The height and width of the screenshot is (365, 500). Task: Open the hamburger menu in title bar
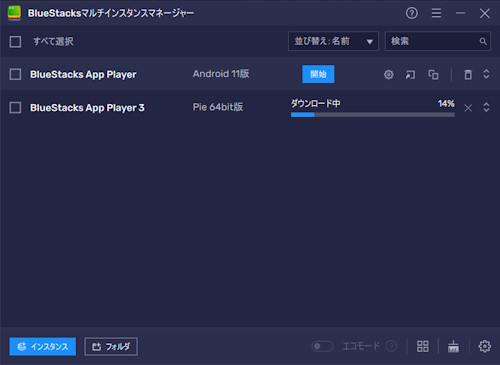[436, 13]
